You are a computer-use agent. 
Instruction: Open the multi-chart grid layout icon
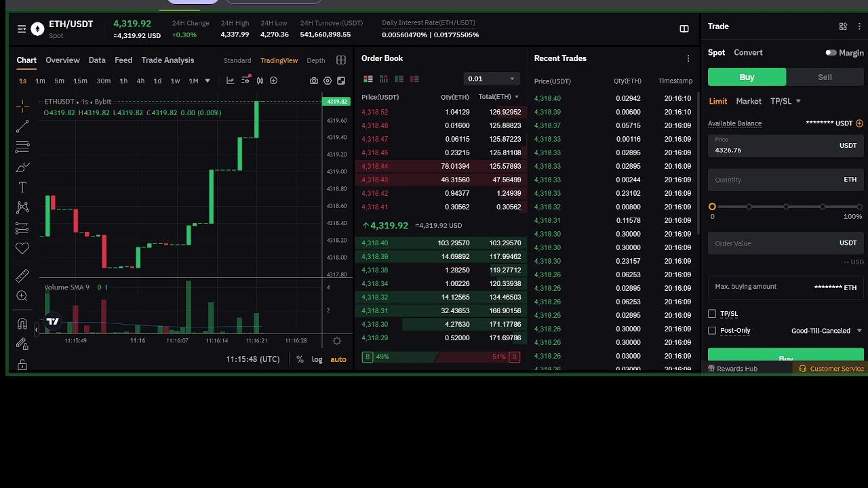point(341,60)
